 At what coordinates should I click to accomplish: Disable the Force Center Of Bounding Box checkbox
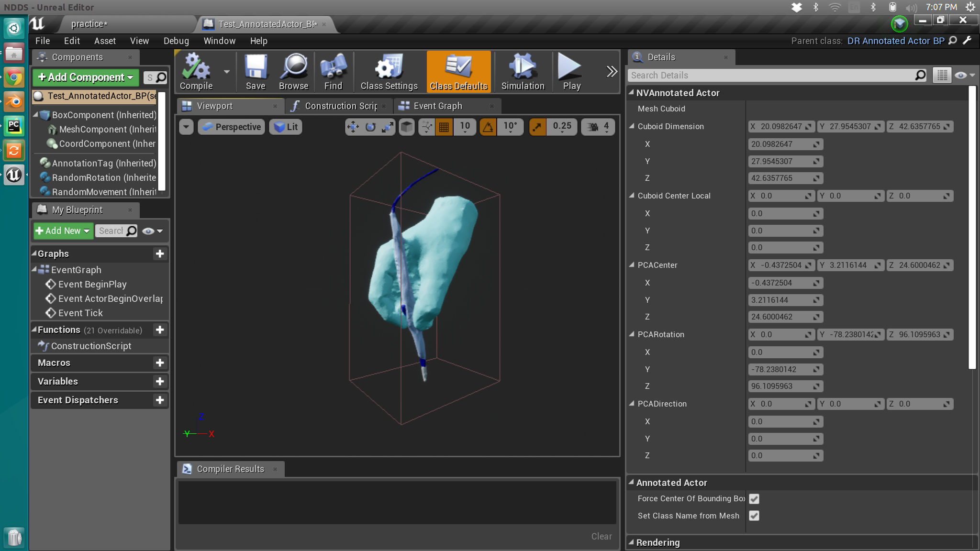pyautogui.click(x=754, y=498)
